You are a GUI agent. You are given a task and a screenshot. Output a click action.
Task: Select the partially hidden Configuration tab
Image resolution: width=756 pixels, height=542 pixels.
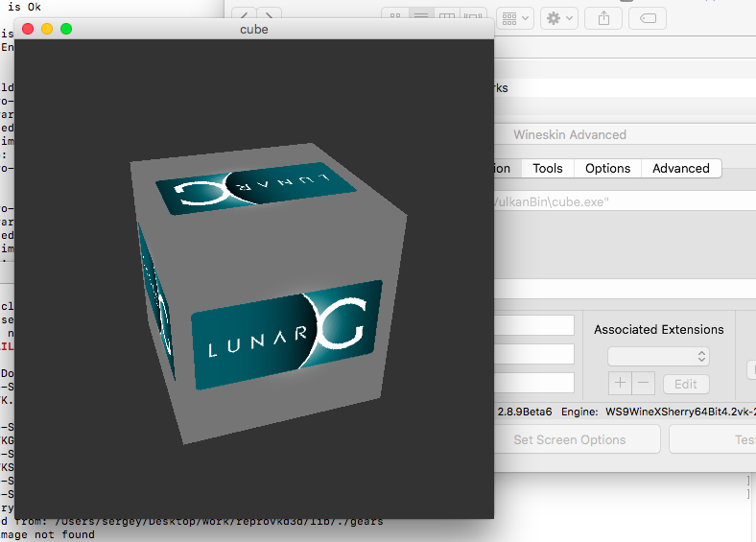point(507,168)
